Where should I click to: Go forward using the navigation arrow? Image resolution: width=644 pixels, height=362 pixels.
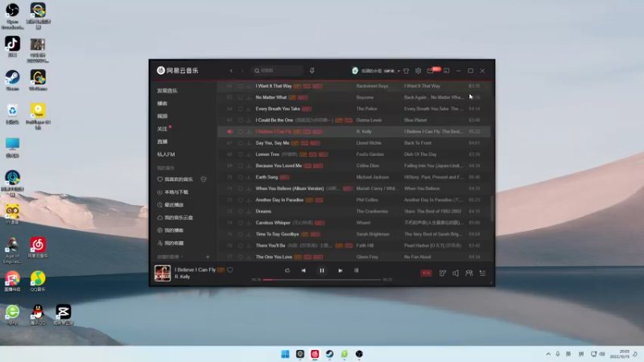click(x=242, y=71)
